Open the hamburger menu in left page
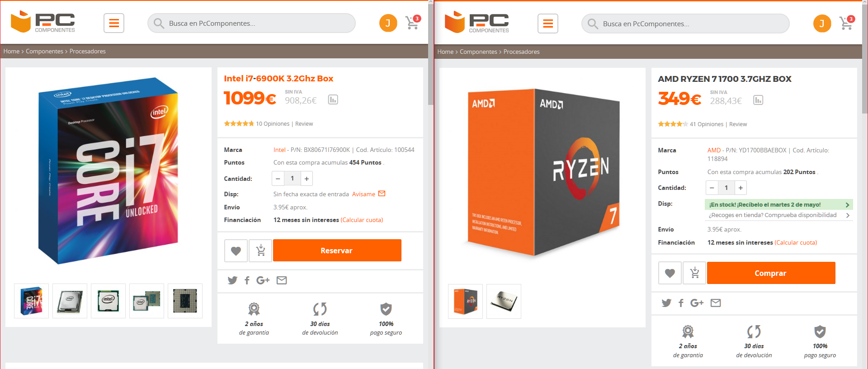The width and height of the screenshot is (868, 369). pos(114,23)
